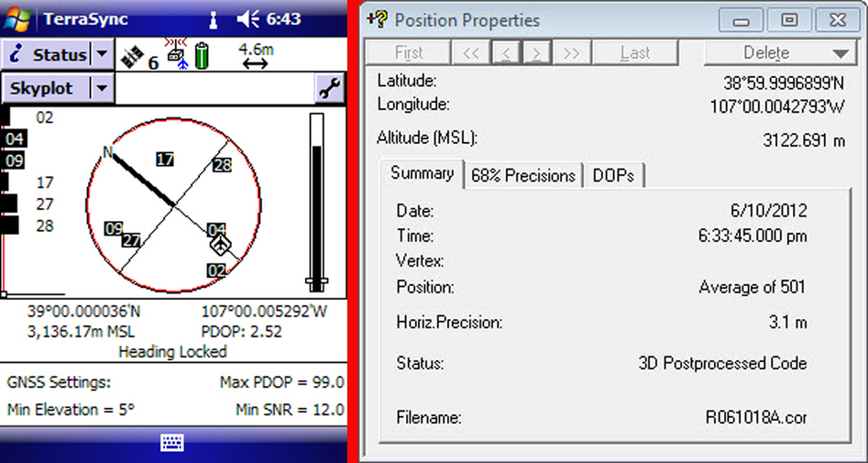The height and width of the screenshot is (463, 868).
Task: Check the green battery icon
Action: point(202,57)
